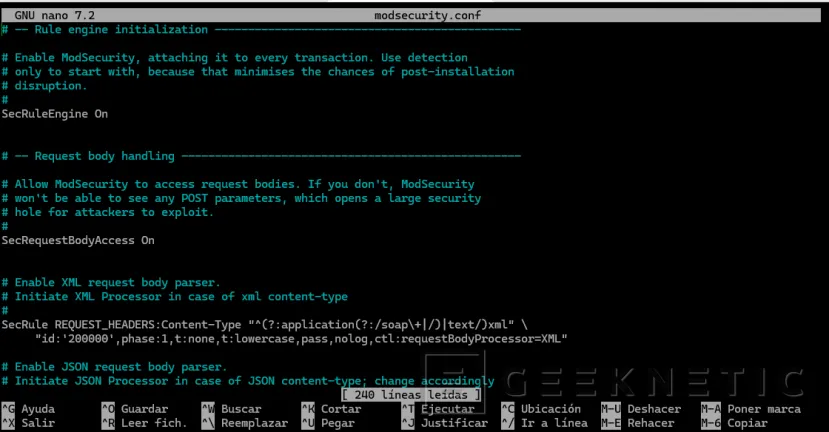Click the Enable JSON request body parser comment
Screen dimensions: 829x432
coord(114,366)
